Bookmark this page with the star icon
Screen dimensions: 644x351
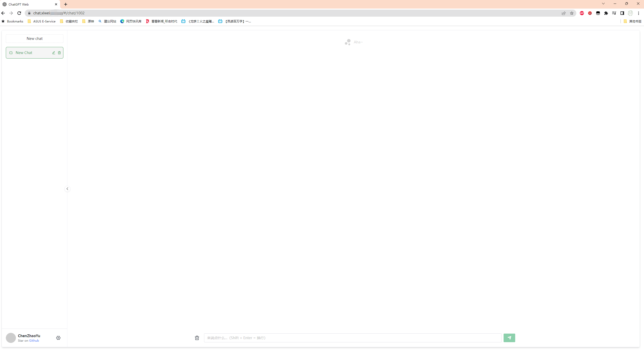tap(572, 13)
